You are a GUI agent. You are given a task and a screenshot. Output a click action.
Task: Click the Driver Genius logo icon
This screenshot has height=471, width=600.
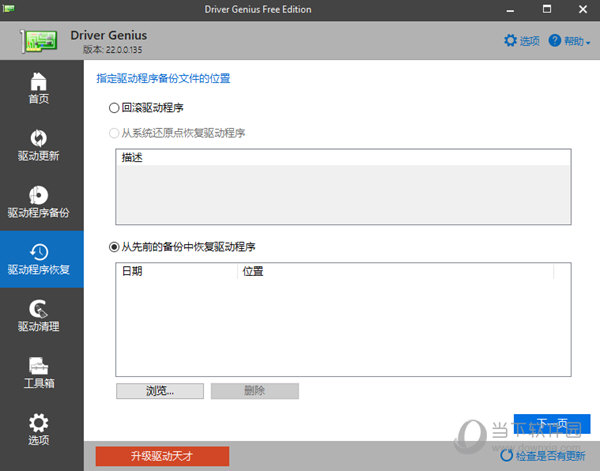point(39,41)
